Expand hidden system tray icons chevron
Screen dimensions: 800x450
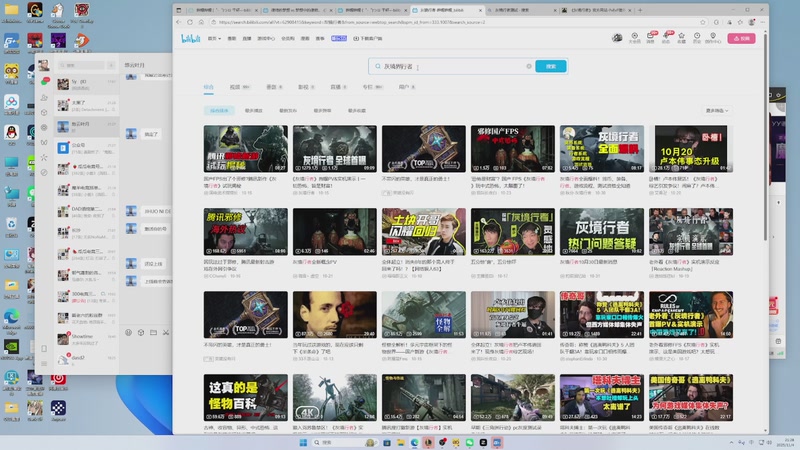click(731, 442)
